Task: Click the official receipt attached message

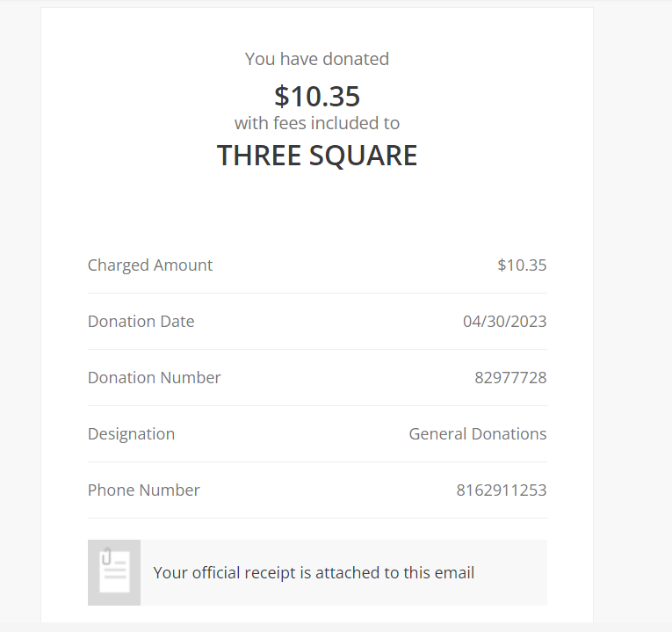Action: click(x=314, y=573)
